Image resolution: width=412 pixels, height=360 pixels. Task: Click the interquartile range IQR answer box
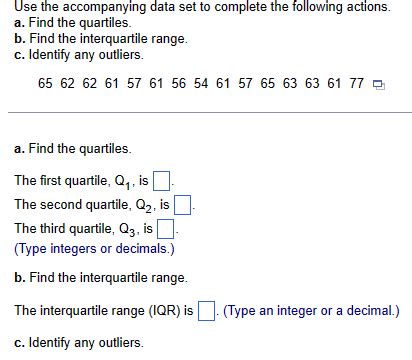pyautogui.click(x=206, y=311)
